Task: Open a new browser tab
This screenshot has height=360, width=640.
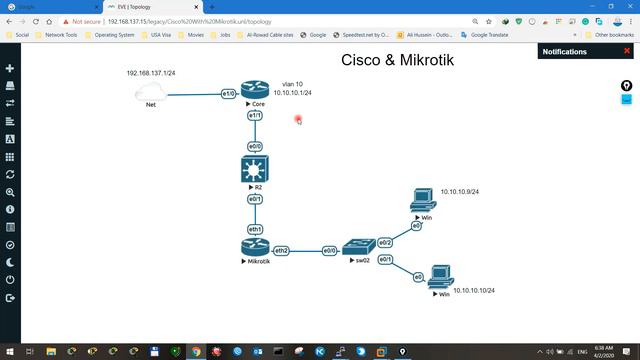Action: (x=212, y=7)
